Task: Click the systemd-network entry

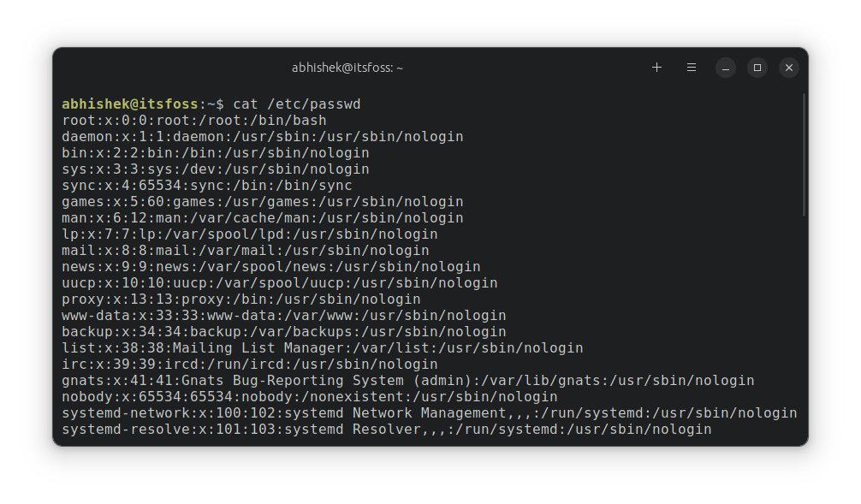Action: click(x=428, y=412)
